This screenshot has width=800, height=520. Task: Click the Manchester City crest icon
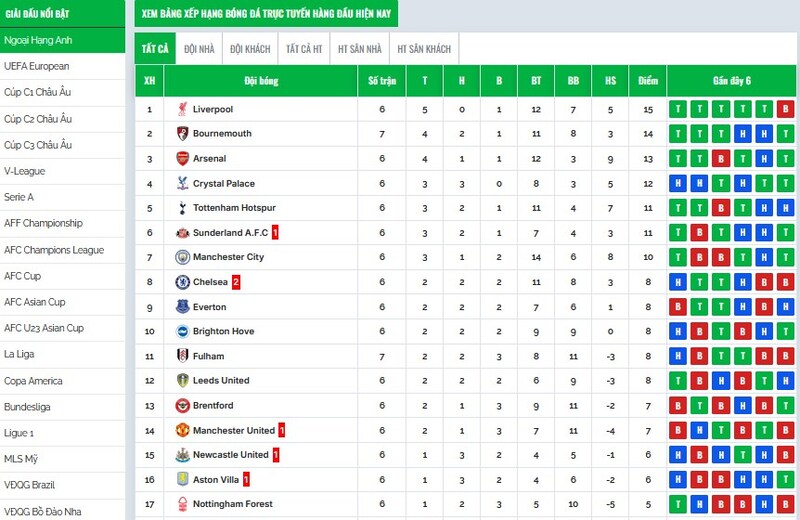(x=182, y=257)
